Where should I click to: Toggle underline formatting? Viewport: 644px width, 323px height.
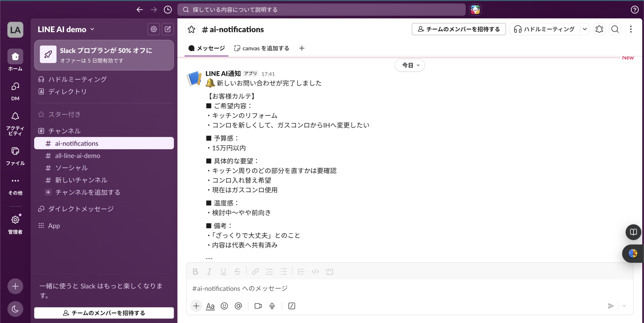click(x=223, y=271)
